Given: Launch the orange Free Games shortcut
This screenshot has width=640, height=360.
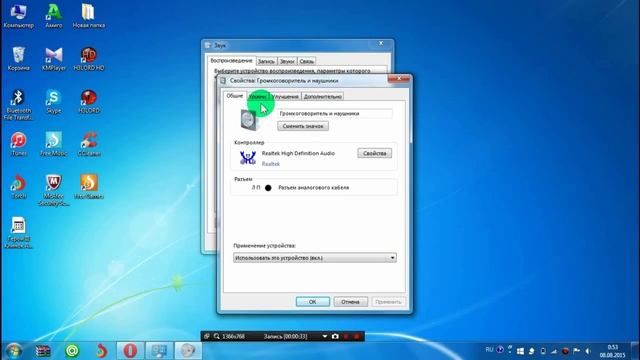Looking at the screenshot, I should click(89, 187).
